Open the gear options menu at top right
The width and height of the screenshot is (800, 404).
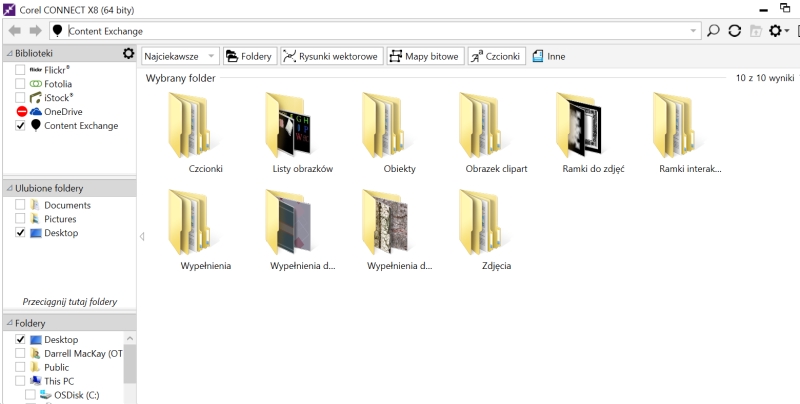pos(777,31)
